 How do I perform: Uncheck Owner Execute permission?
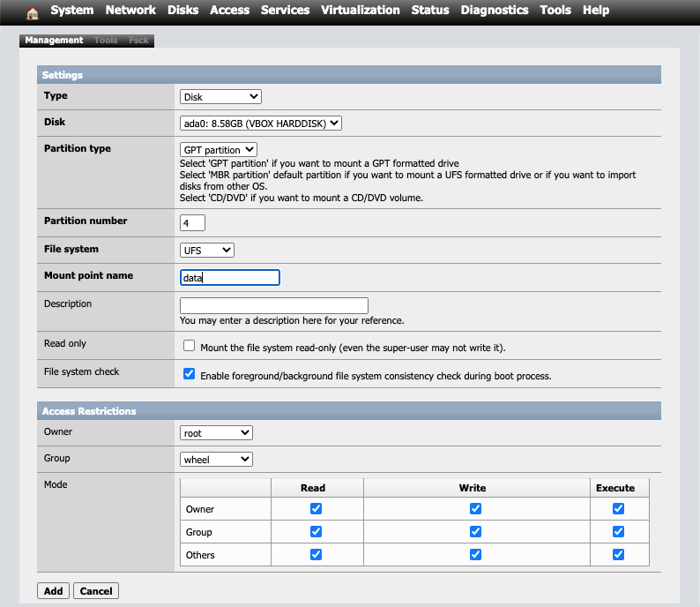618,509
